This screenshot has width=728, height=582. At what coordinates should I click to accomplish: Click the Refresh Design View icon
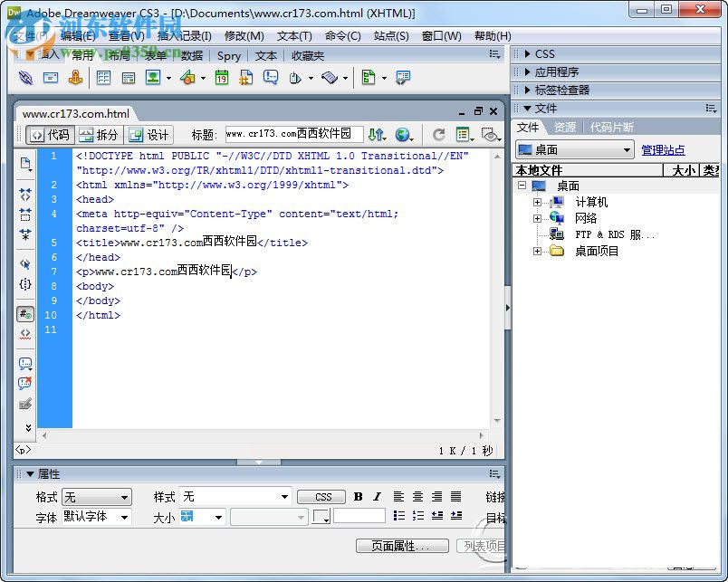(439, 134)
